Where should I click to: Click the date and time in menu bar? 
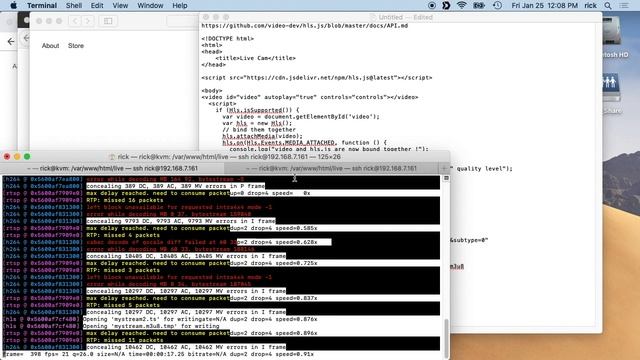click(544, 5)
